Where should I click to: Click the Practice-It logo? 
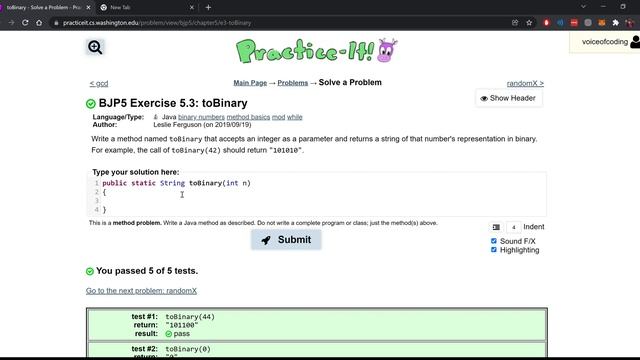(316, 51)
